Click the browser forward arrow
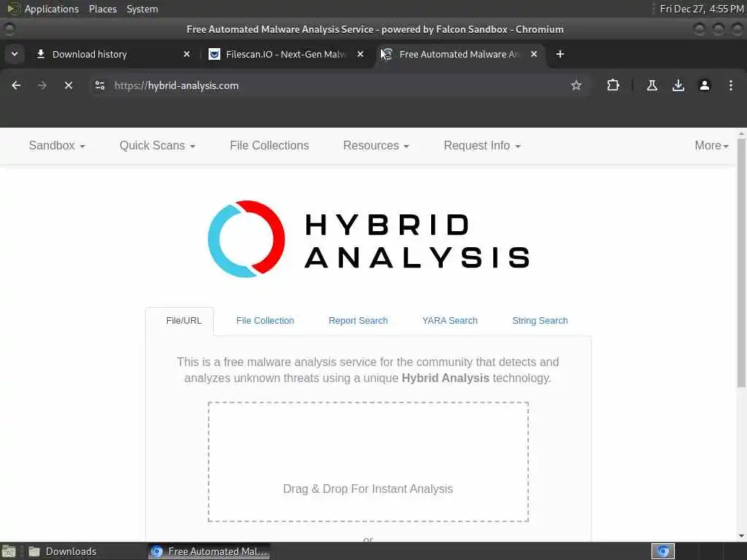The height and width of the screenshot is (560, 747). [42, 86]
